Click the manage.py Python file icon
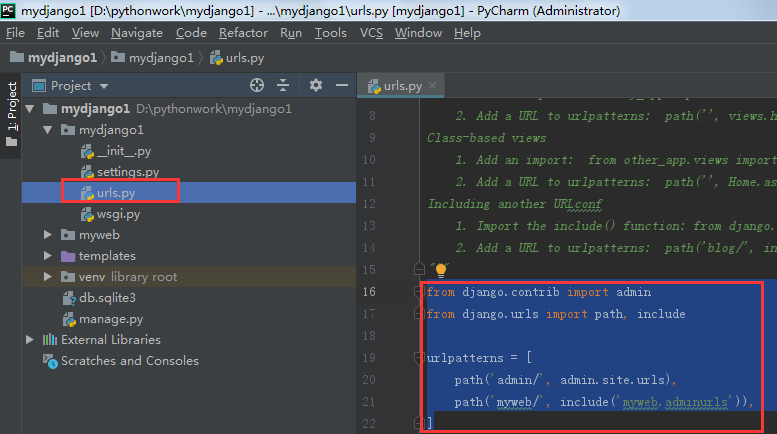777x434 pixels. pos(69,320)
